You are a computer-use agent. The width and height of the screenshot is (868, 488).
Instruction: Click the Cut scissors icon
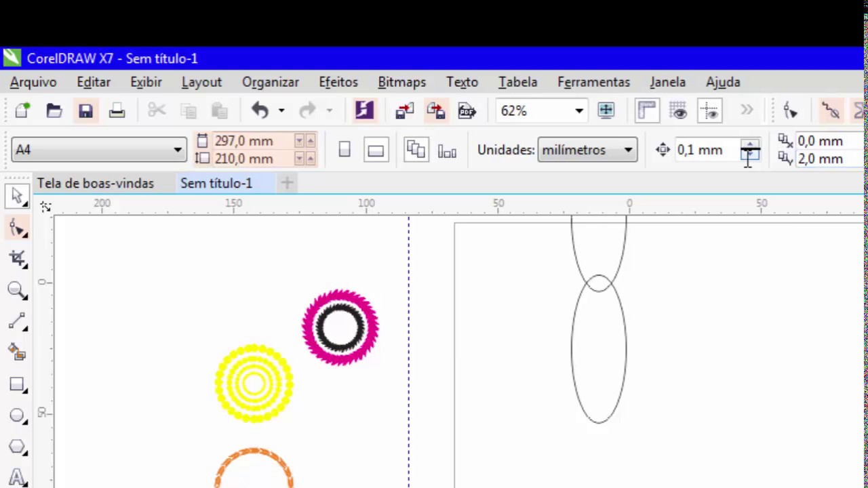point(157,110)
